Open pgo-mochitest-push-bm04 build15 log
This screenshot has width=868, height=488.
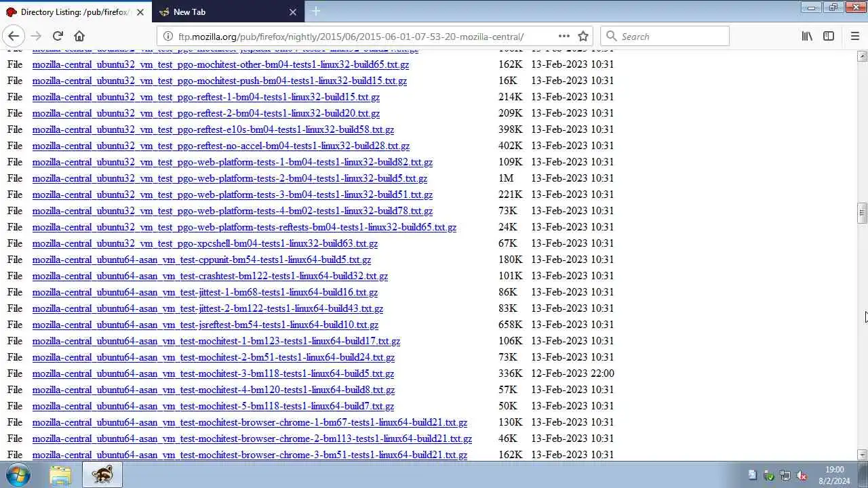pos(220,81)
